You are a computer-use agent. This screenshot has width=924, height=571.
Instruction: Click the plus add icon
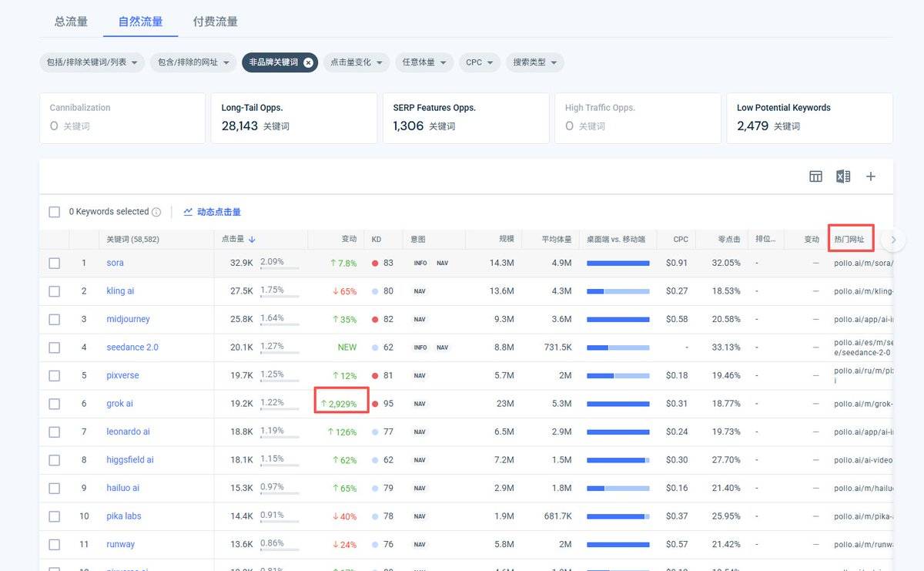pos(871,176)
